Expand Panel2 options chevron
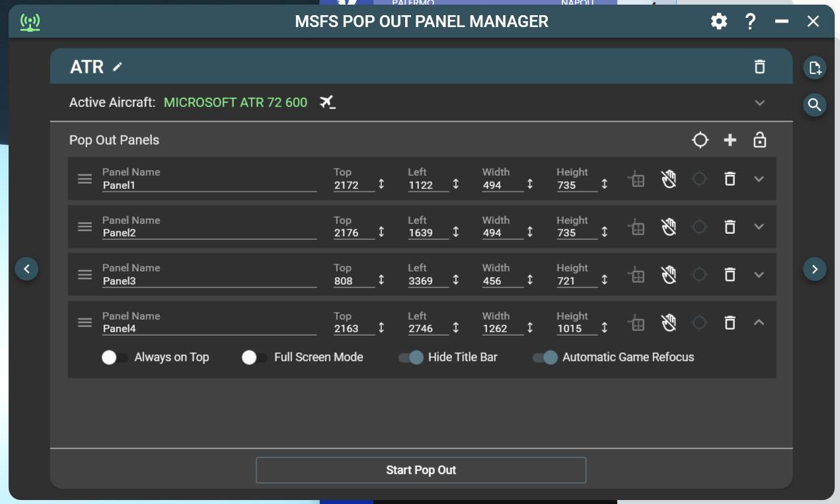 (759, 227)
